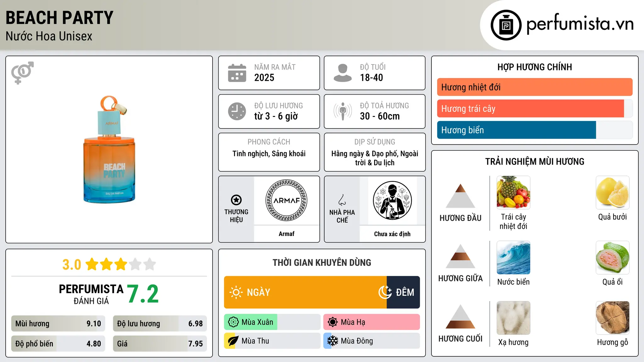Click the moon icon next to Đêm

(385, 292)
